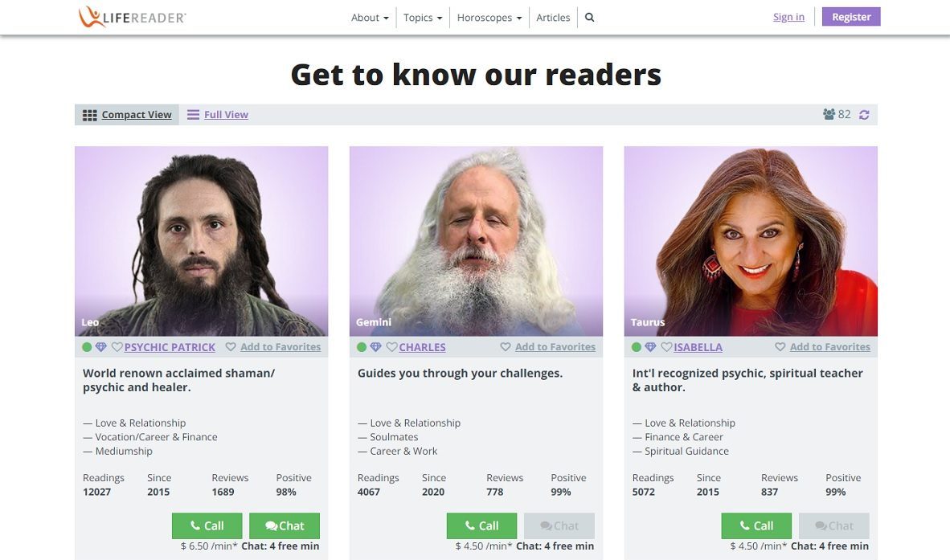Toggle heart favorite icon beside Charles name
This screenshot has width=950, height=560.
(391, 347)
